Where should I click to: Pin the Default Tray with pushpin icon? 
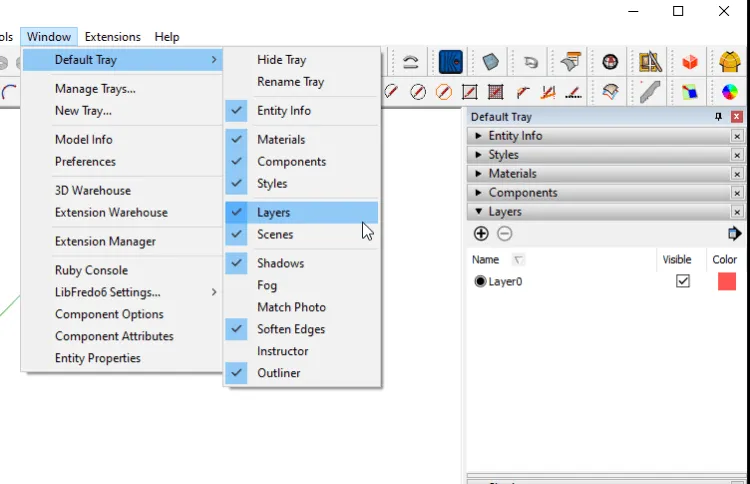click(718, 117)
